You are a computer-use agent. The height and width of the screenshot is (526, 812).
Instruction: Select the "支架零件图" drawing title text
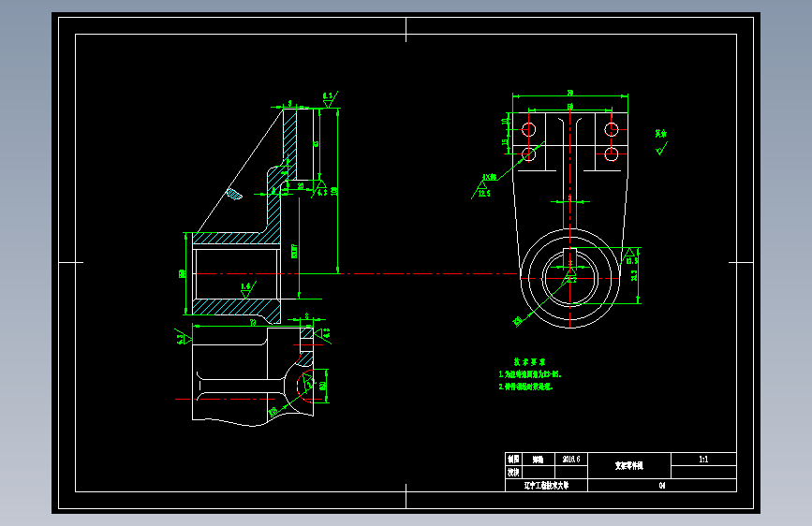pos(628,465)
